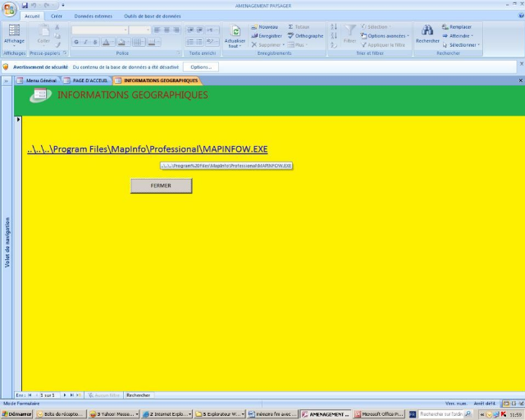Click the security warning Options button
The height and width of the screenshot is (420, 525).
pos(201,67)
